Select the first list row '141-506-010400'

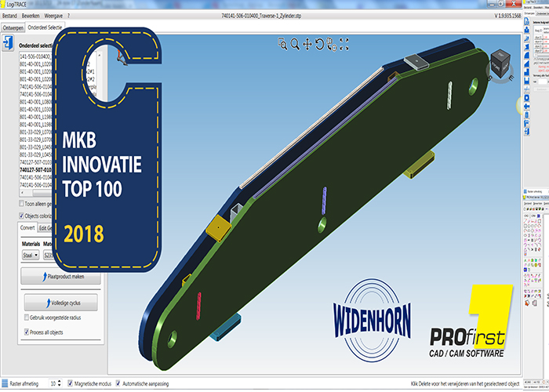point(36,56)
